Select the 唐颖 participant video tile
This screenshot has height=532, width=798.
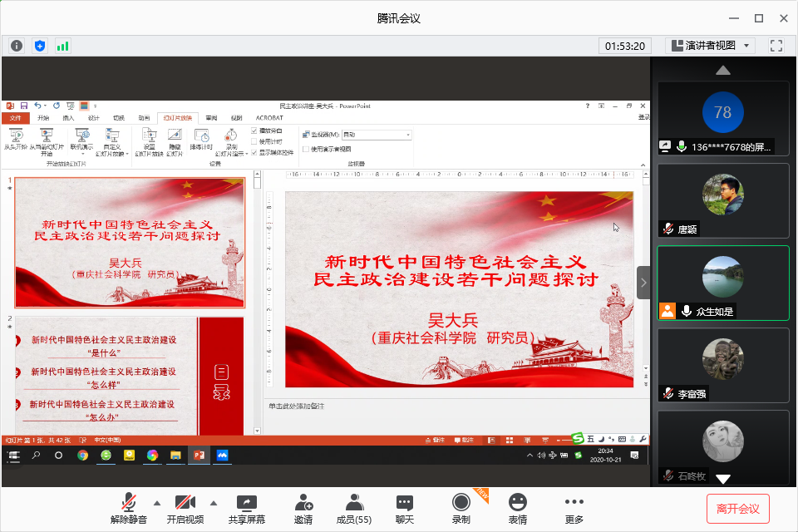(x=722, y=200)
